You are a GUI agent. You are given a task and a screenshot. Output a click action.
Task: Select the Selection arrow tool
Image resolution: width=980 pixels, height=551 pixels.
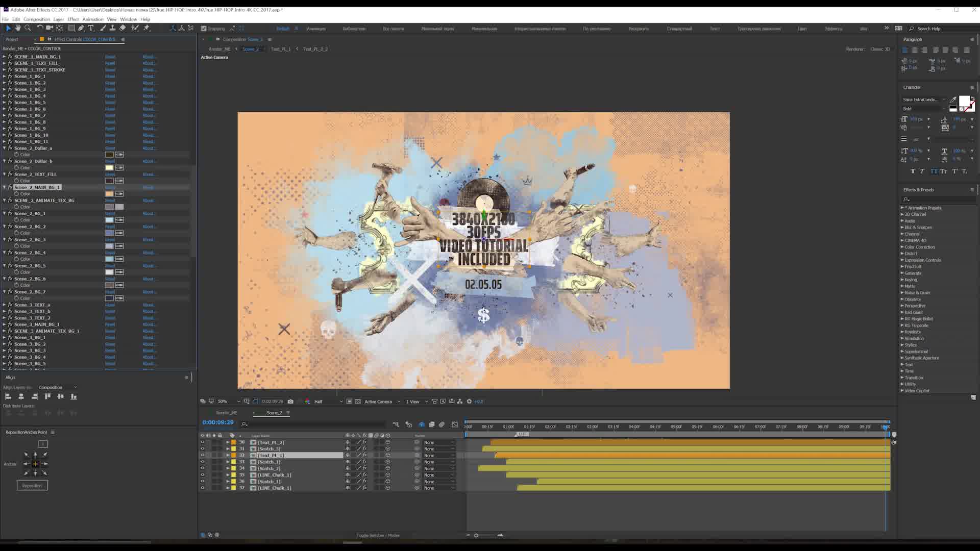click(8, 28)
